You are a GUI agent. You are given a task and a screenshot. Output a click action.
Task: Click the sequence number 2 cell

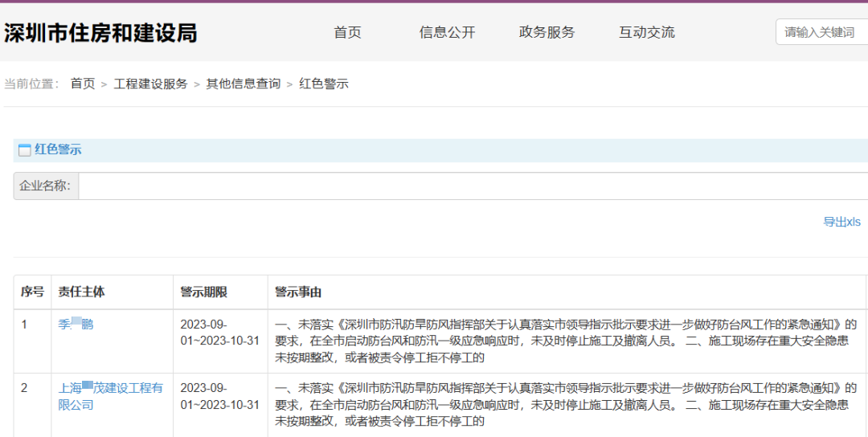[x=32, y=405]
